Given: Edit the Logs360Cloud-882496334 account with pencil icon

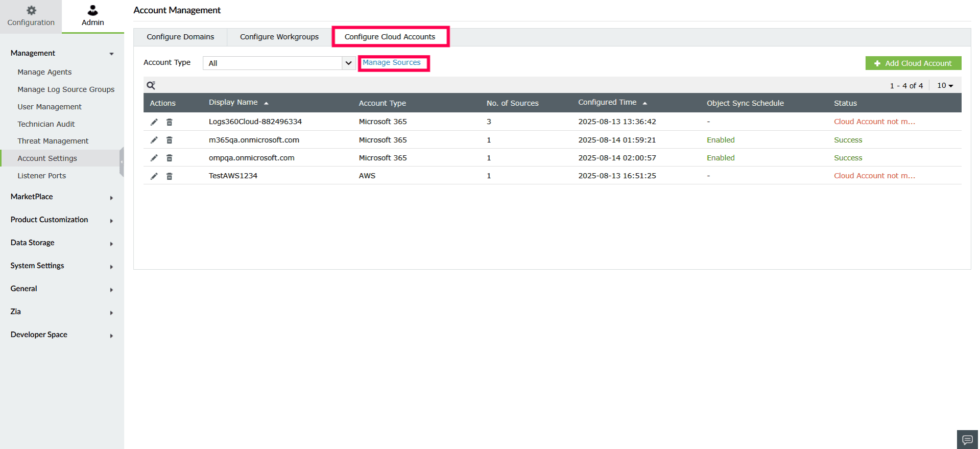Looking at the screenshot, I should tap(154, 122).
